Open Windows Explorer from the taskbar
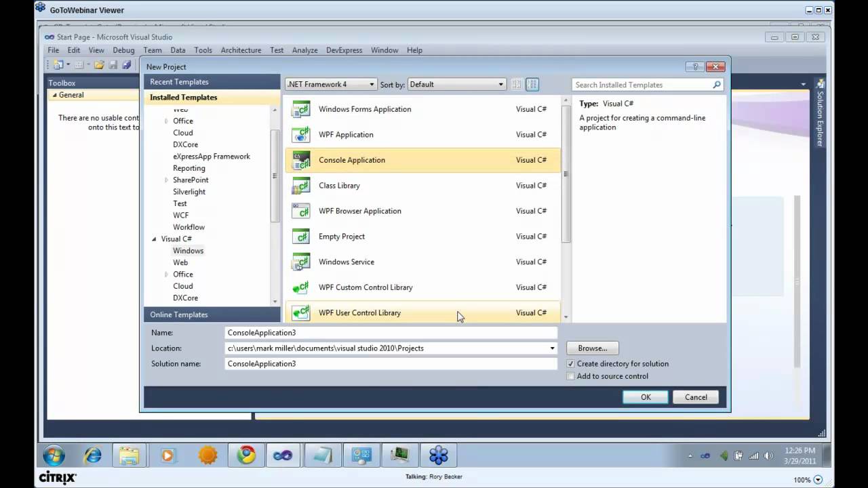This screenshot has width=868, height=488. [x=129, y=455]
